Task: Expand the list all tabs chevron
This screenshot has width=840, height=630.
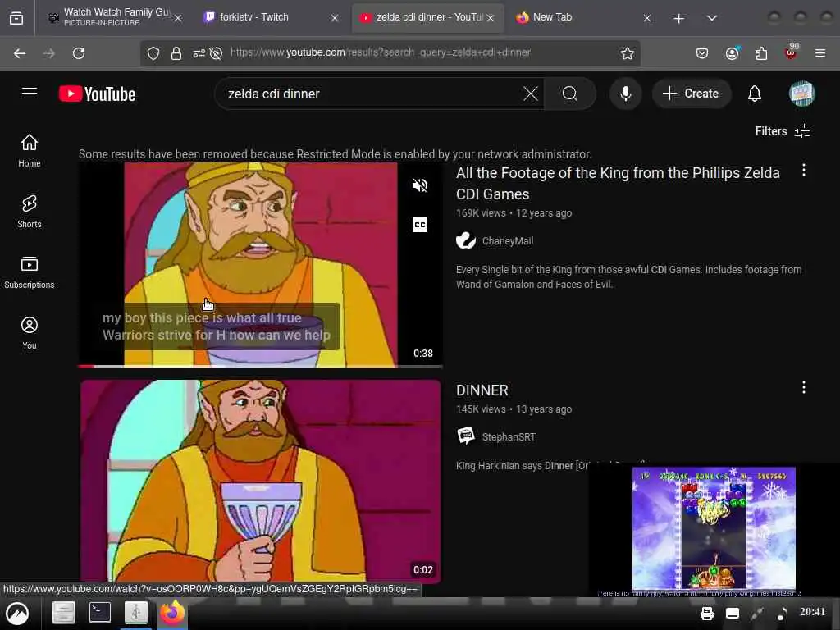Action: point(711,18)
